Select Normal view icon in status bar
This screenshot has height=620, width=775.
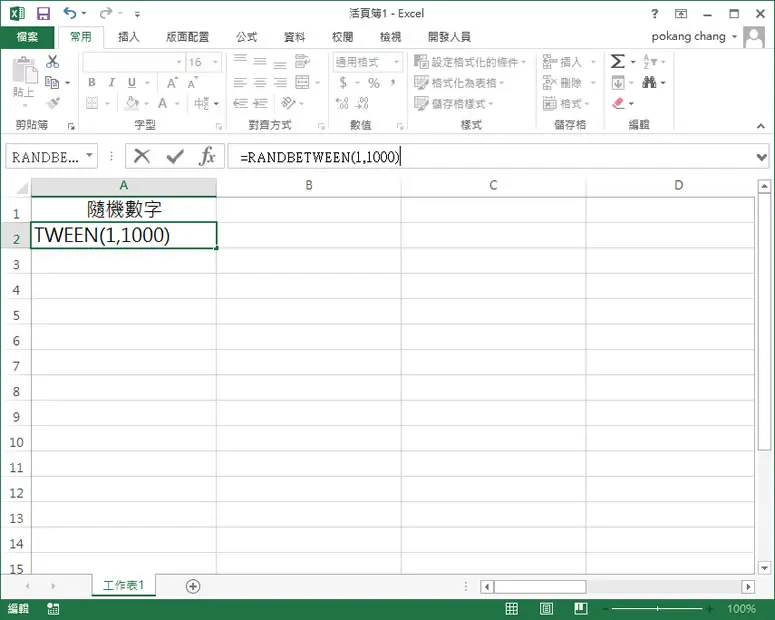pyautogui.click(x=512, y=609)
